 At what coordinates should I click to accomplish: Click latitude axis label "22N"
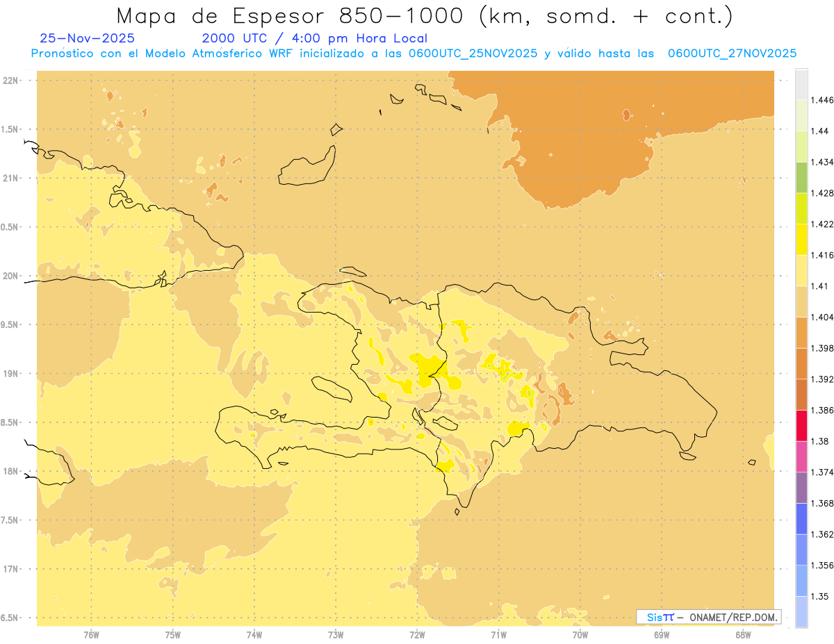point(10,81)
